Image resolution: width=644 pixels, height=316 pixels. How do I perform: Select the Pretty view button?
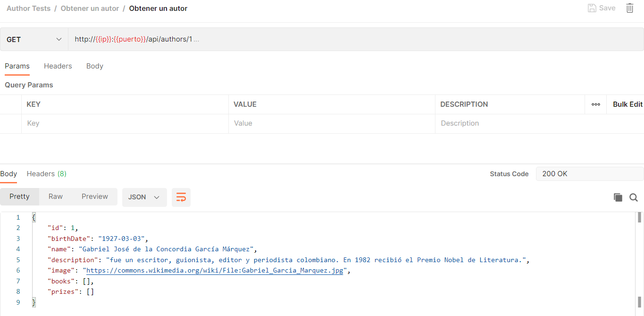tap(19, 196)
